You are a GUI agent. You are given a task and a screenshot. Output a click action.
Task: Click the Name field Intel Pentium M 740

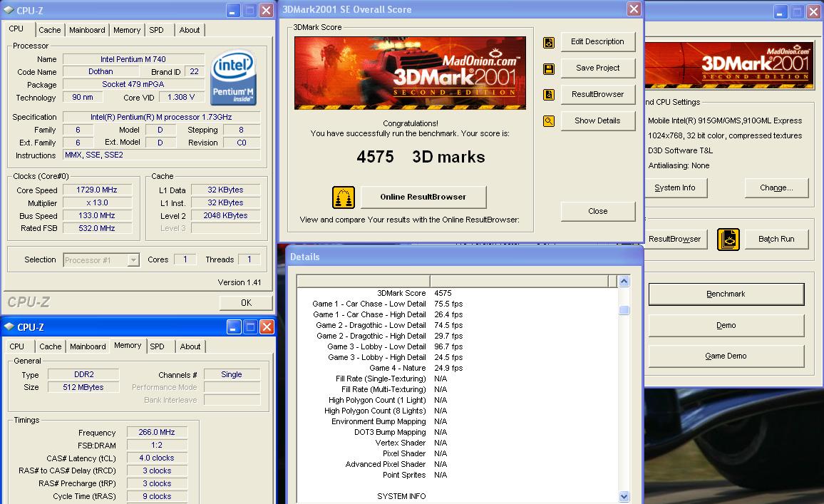133,59
